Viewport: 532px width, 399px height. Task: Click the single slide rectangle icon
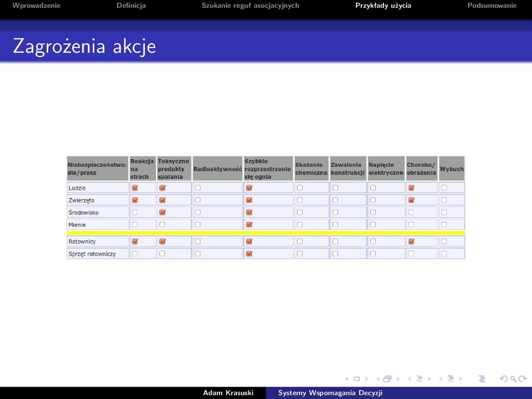(356, 379)
